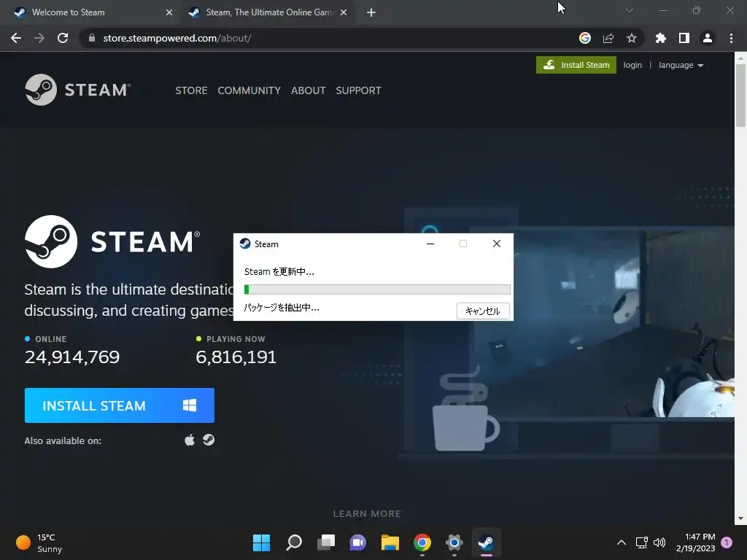This screenshot has width=747, height=560.
Task: Open Chrome three-dot menu
Action: pyautogui.click(x=731, y=38)
